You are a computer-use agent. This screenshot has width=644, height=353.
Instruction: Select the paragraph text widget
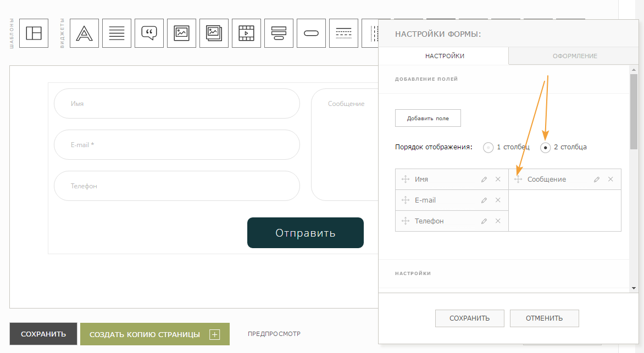116,33
